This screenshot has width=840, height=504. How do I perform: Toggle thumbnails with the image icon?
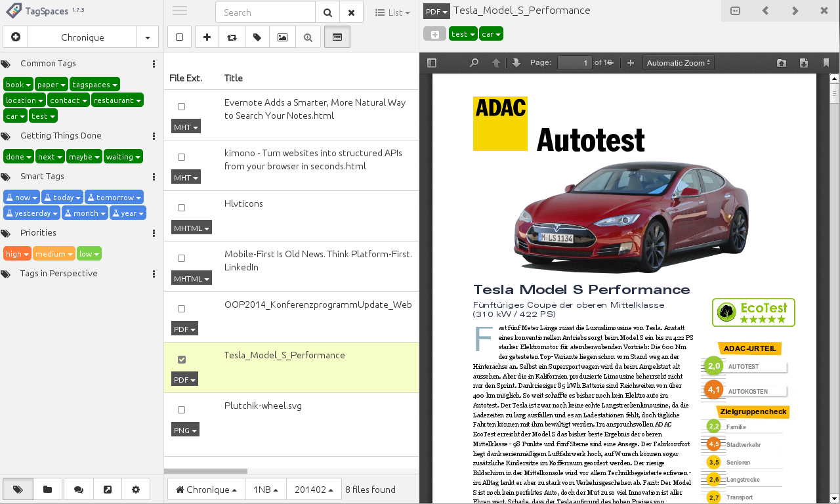pos(282,37)
